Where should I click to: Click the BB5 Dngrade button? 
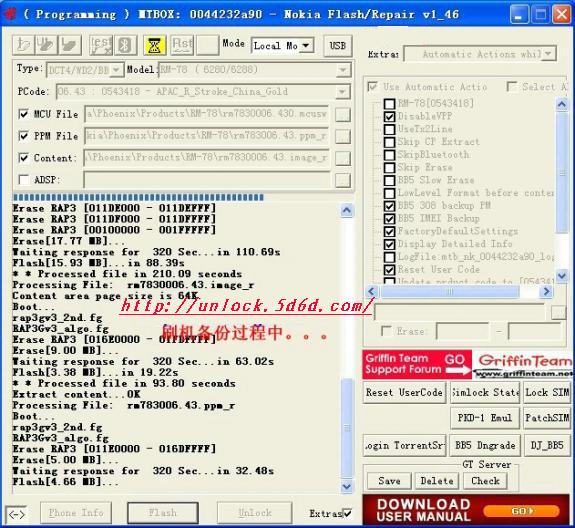[485, 446]
